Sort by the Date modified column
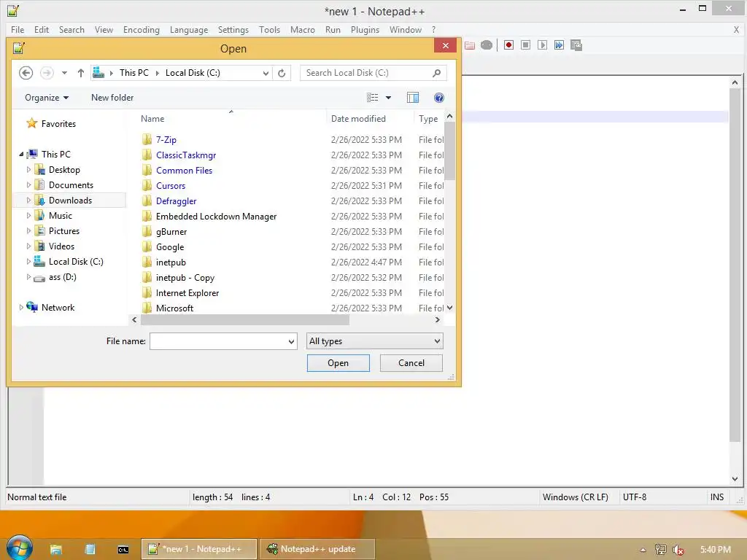Viewport: 747px width, 560px height. (x=358, y=119)
